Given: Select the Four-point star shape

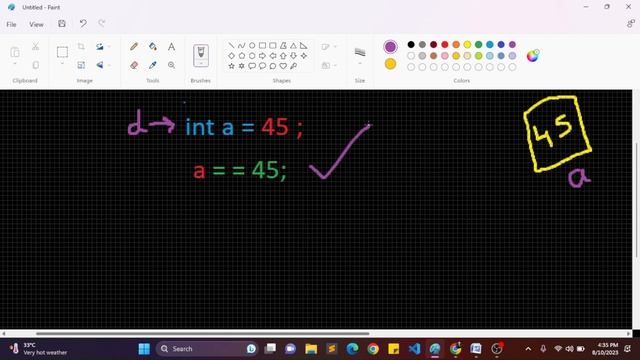Looking at the screenshot, I should [x=304, y=56].
